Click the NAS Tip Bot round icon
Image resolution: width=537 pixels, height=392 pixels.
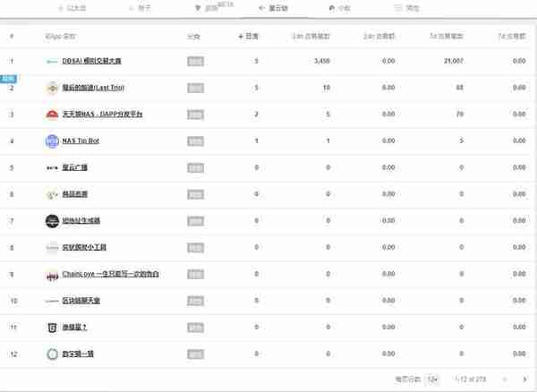(52, 141)
